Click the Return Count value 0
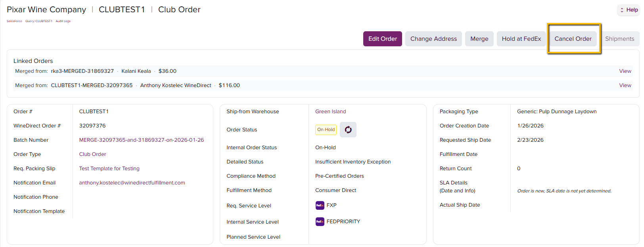The height and width of the screenshot is (247, 644). 519,169
